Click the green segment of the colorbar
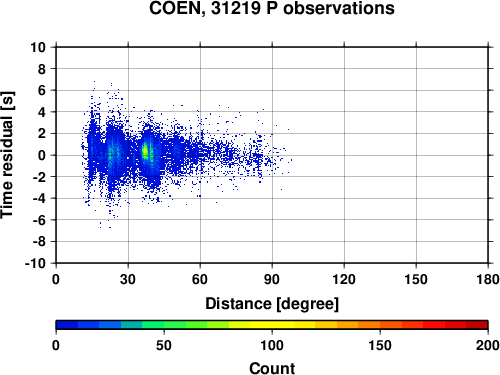 click(175, 325)
